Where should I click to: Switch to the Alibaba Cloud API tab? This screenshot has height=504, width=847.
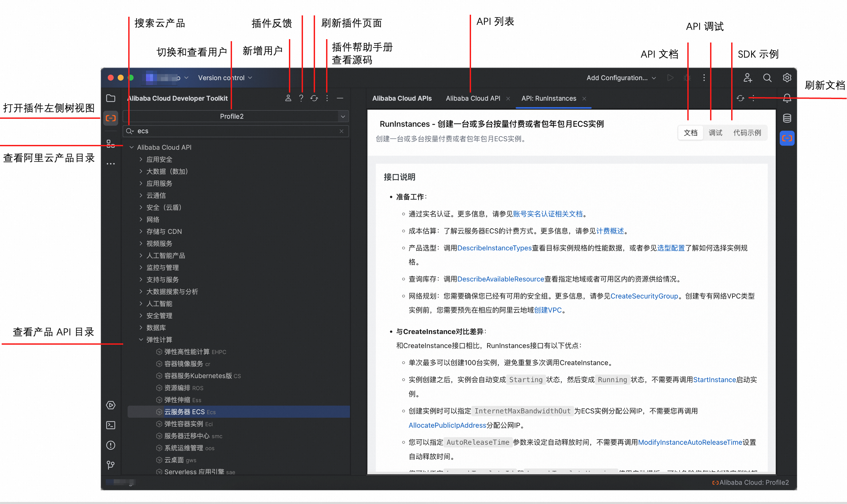(x=473, y=98)
